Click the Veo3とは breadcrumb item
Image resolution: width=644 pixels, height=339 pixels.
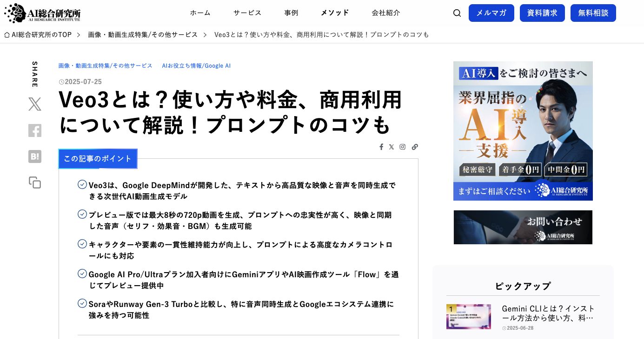tap(322, 35)
